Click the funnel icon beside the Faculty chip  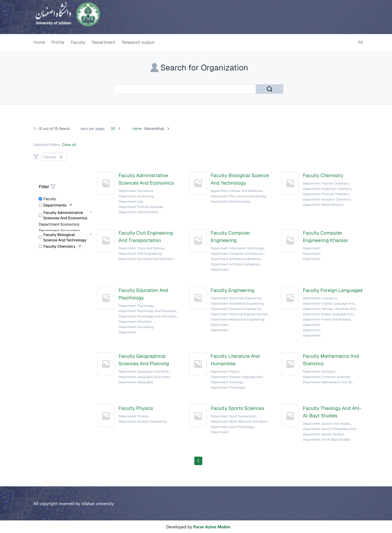coord(36,157)
